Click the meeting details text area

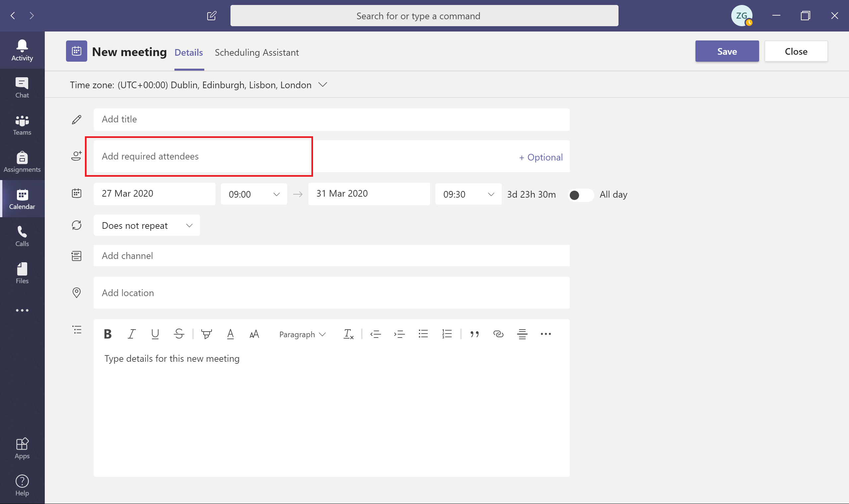coord(331,412)
